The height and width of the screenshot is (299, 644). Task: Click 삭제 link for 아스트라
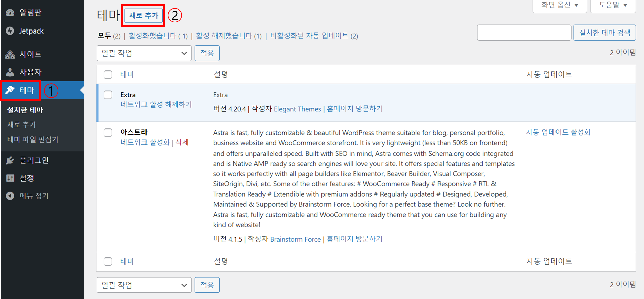182,142
